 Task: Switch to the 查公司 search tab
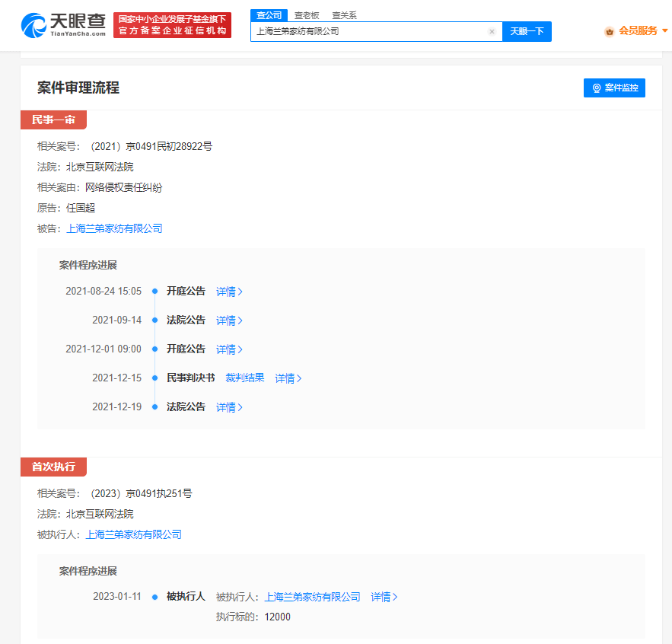click(269, 15)
